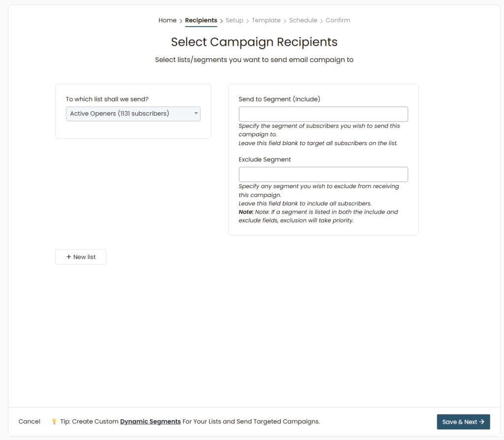Click the "To which list shall we send?" label
The width and height of the screenshot is (504, 440).
[107, 99]
